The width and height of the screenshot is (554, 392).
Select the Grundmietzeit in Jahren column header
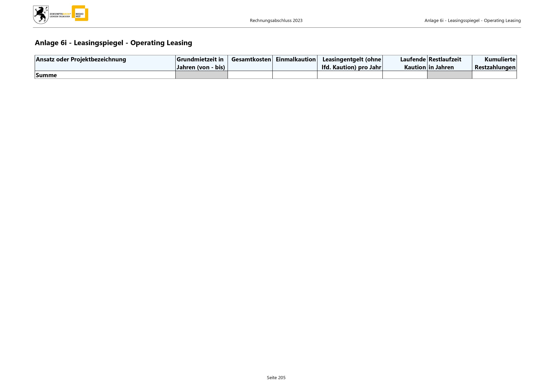click(201, 63)
